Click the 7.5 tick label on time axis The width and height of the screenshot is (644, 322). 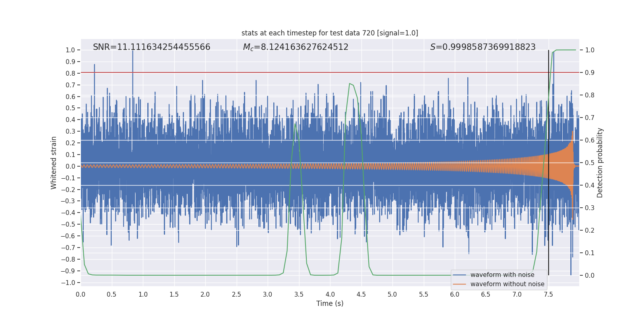pyautogui.click(x=548, y=294)
